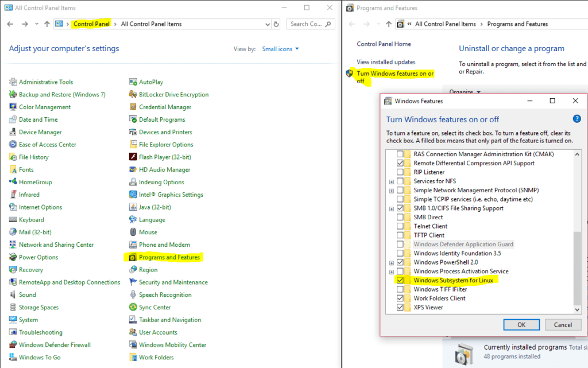This screenshot has width=588, height=368.
Task: Go up one level in All Control Panel Items window
Action: point(47,24)
